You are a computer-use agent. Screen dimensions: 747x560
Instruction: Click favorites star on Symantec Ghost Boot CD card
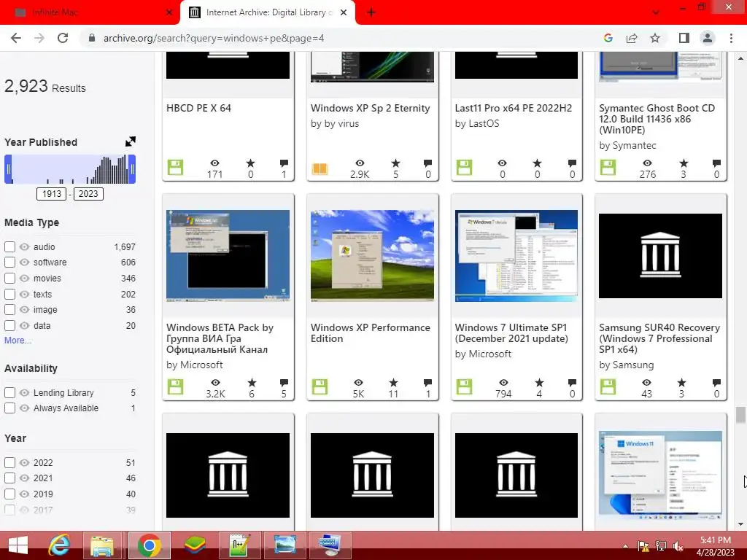(684, 163)
